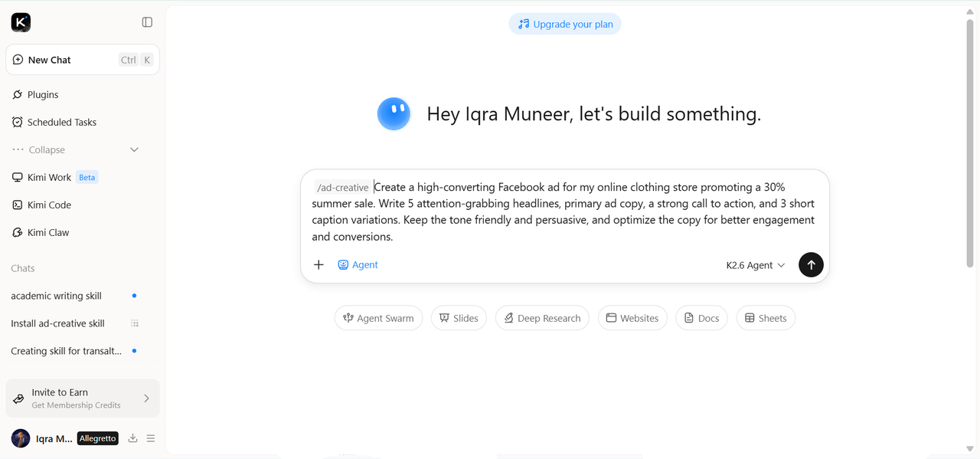Image resolution: width=980 pixels, height=459 pixels.
Task: Click the download icon near profile
Action: tap(132, 438)
